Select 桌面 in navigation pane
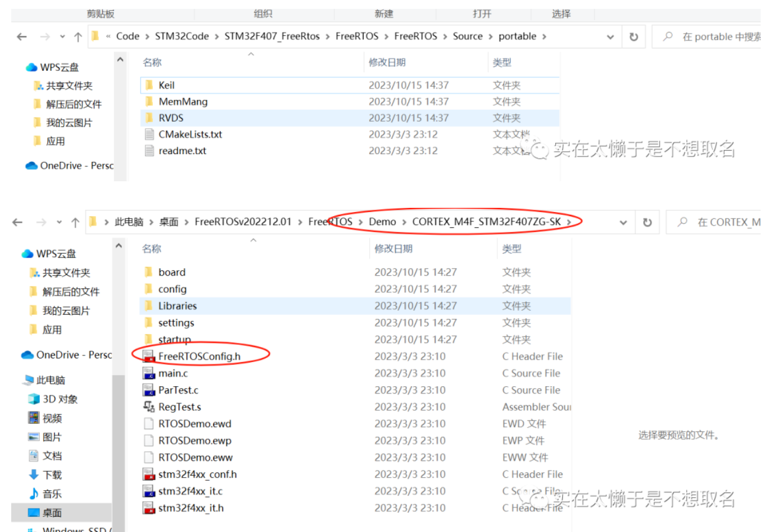The width and height of the screenshot is (776, 532). pos(52,513)
